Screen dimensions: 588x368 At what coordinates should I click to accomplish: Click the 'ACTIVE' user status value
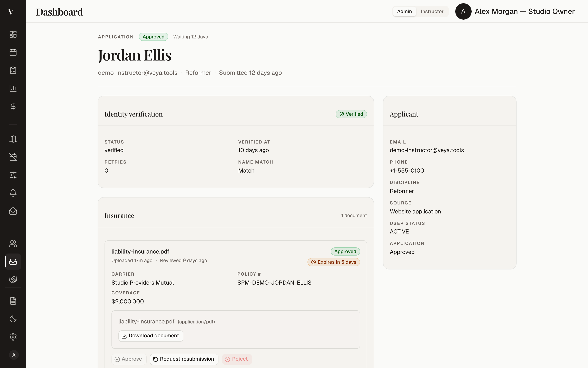point(399,231)
